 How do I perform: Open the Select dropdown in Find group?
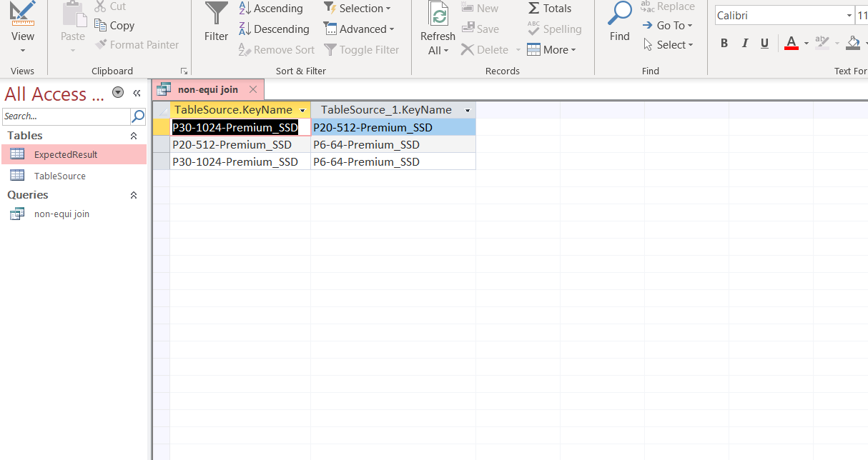click(x=668, y=45)
